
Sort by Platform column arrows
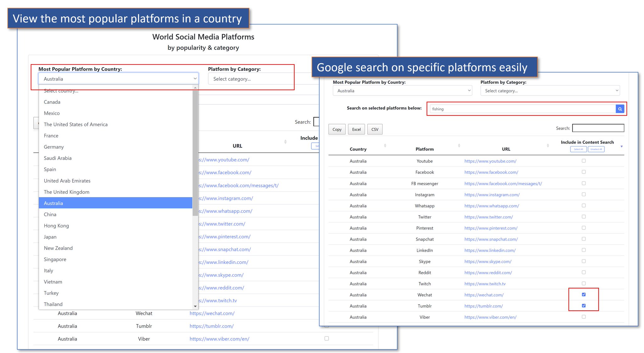pos(459,146)
